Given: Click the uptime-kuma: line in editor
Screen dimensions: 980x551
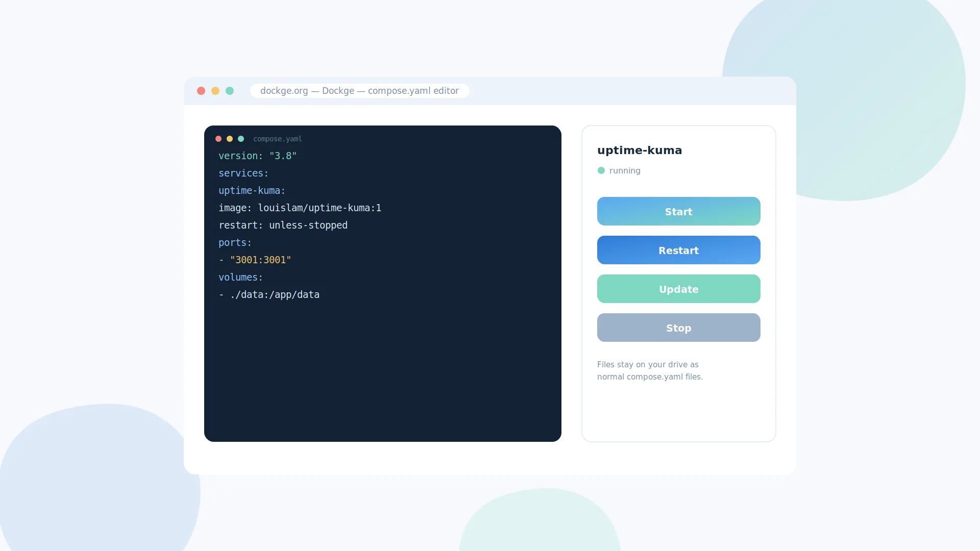Looking at the screenshot, I should click(252, 191).
